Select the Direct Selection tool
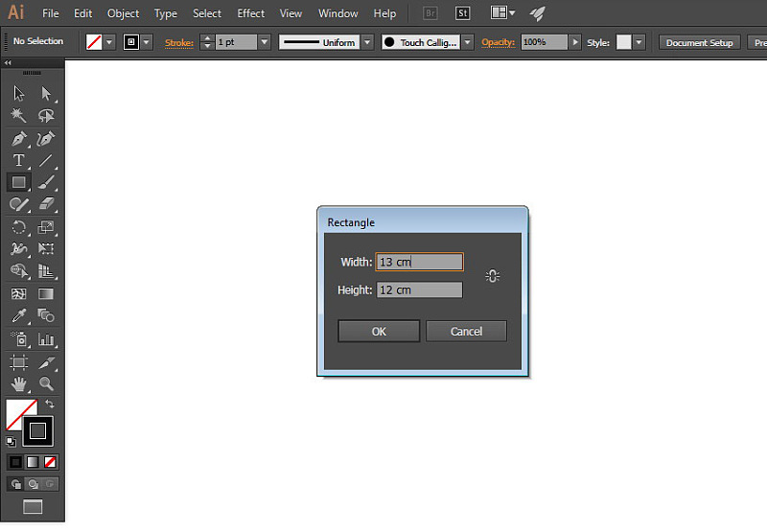 [x=46, y=93]
